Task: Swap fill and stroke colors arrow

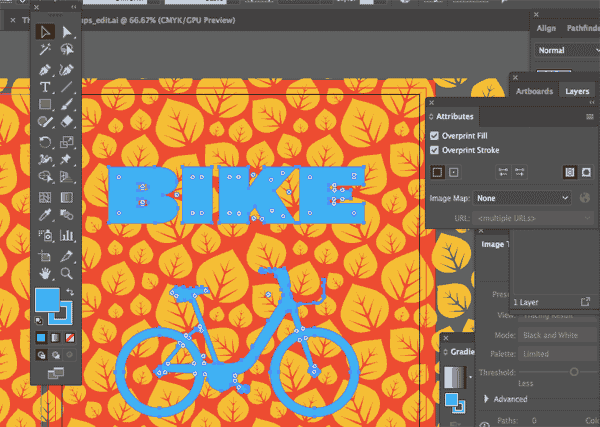Action: (70, 292)
